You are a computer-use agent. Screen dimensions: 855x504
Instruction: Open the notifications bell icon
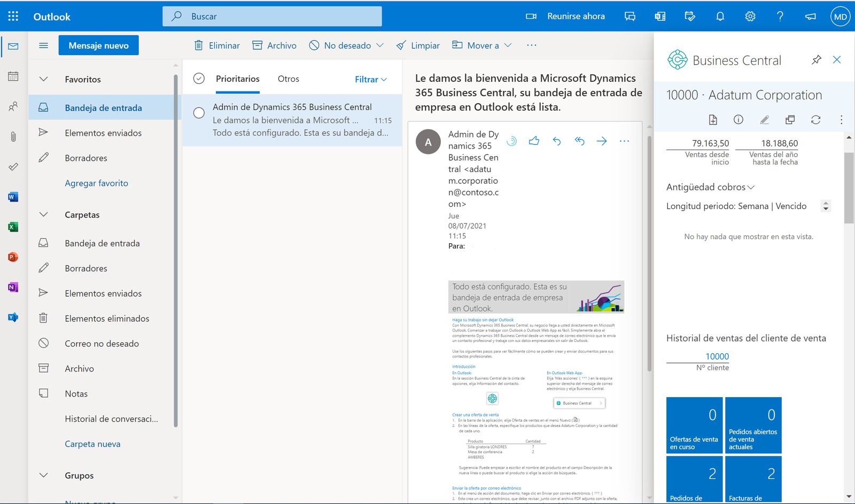720,16
